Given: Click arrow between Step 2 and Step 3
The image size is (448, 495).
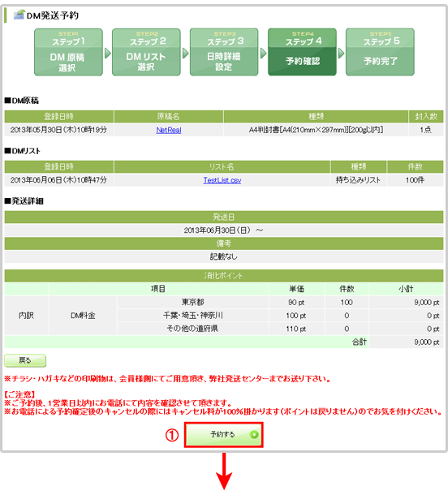Looking at the screenshot, I should [186, 53].
